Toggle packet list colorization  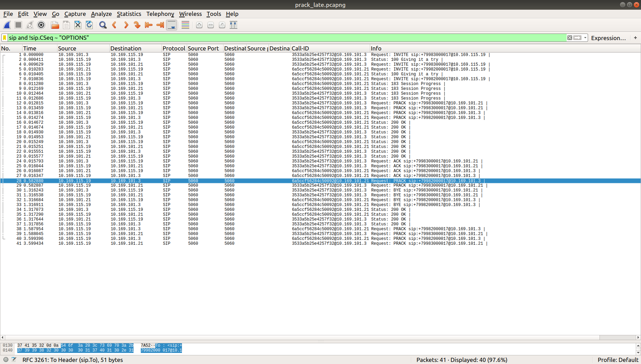click(185, 25)
